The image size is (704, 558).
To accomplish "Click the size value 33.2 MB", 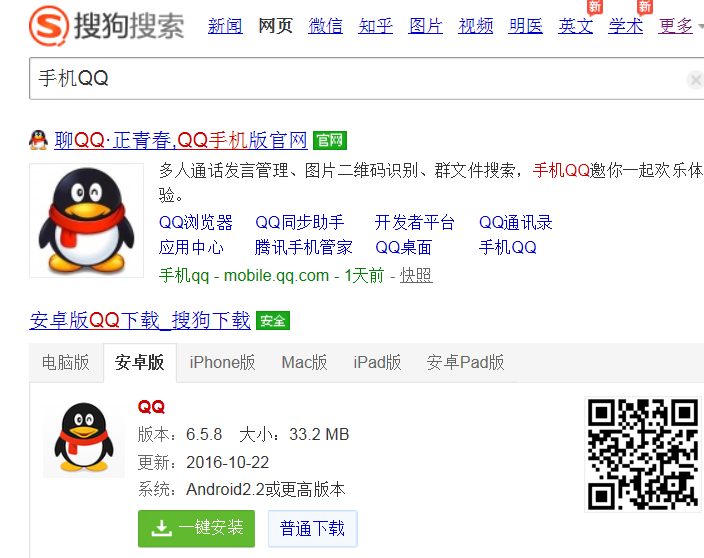I will click(319, 435).
